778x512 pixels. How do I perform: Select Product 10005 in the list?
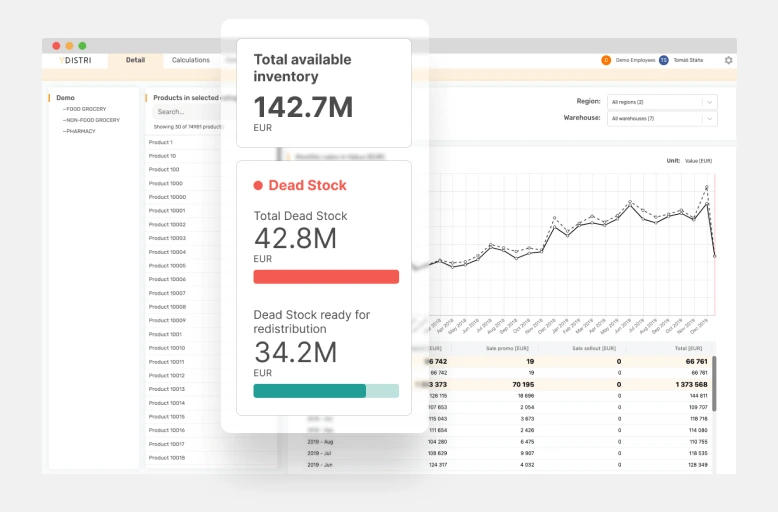(x=167, y=266)
